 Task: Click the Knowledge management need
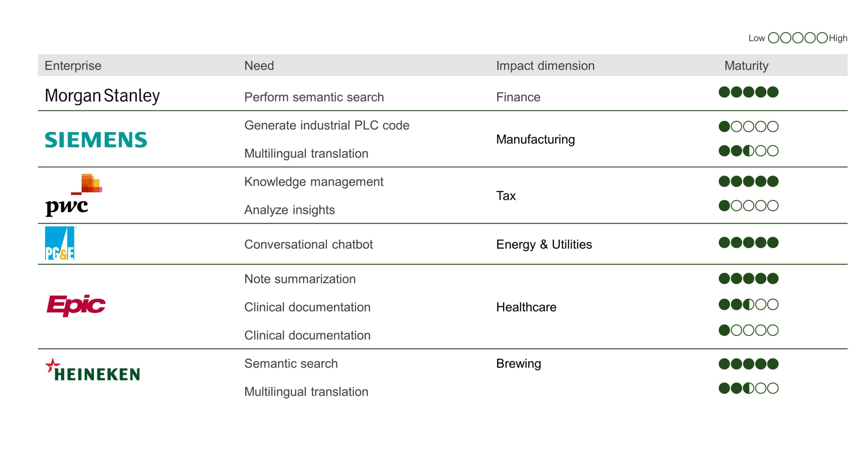click(x=314, y=182)
